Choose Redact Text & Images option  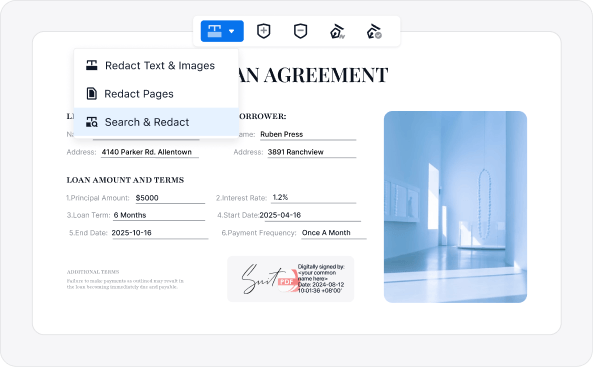[x=156, y=65]
